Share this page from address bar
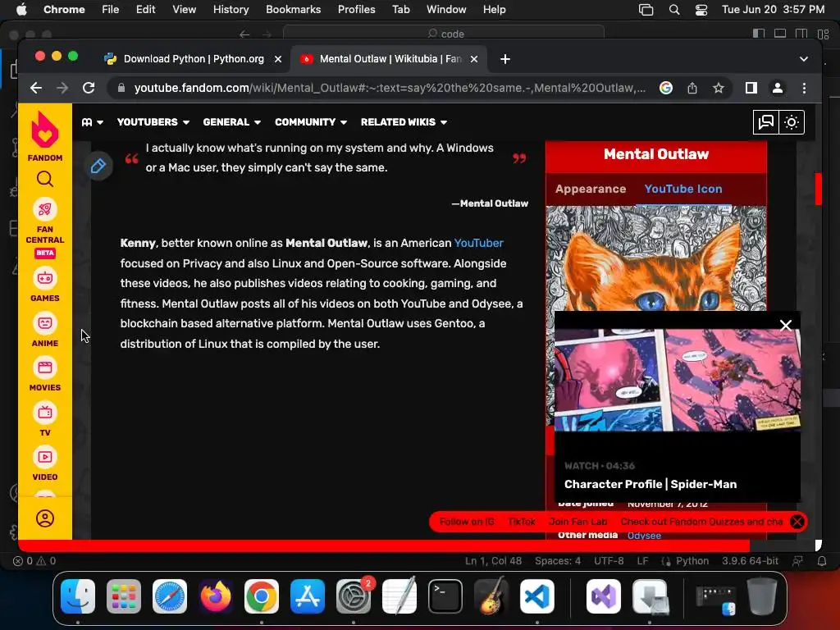This screenshot has width=840, height=630. 692,88
